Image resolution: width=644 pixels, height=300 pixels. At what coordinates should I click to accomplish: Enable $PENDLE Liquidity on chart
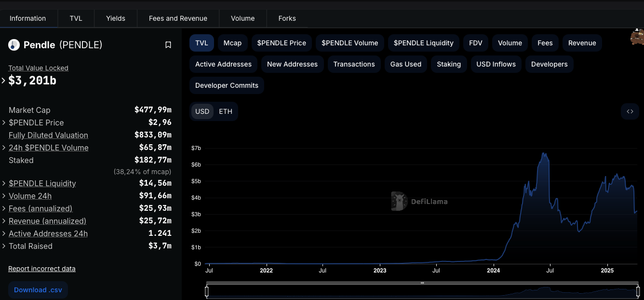pos(424,43)
